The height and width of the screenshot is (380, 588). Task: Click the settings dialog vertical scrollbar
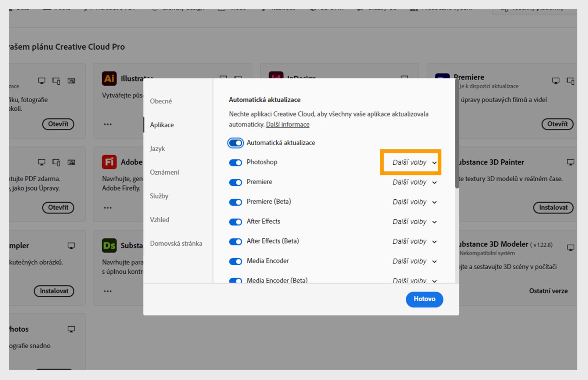click(x=457, y=134)
